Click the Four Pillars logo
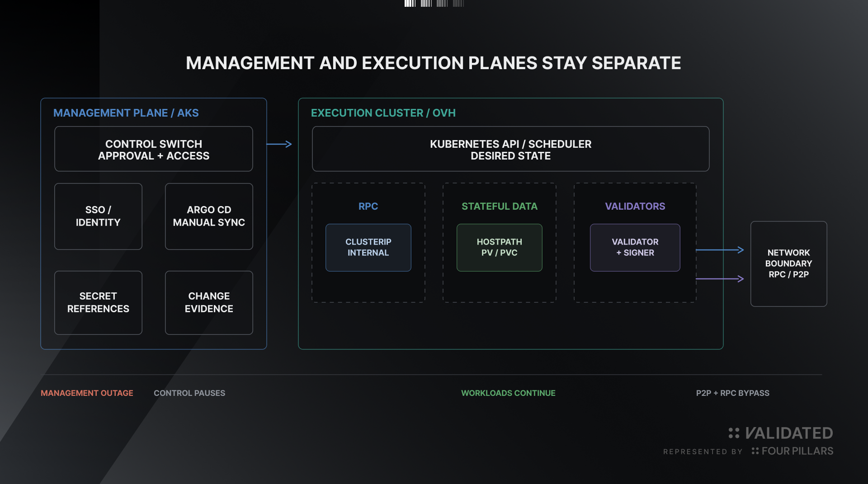The width and height of the screenshot is (868, 484). click(x=793, y=451)
